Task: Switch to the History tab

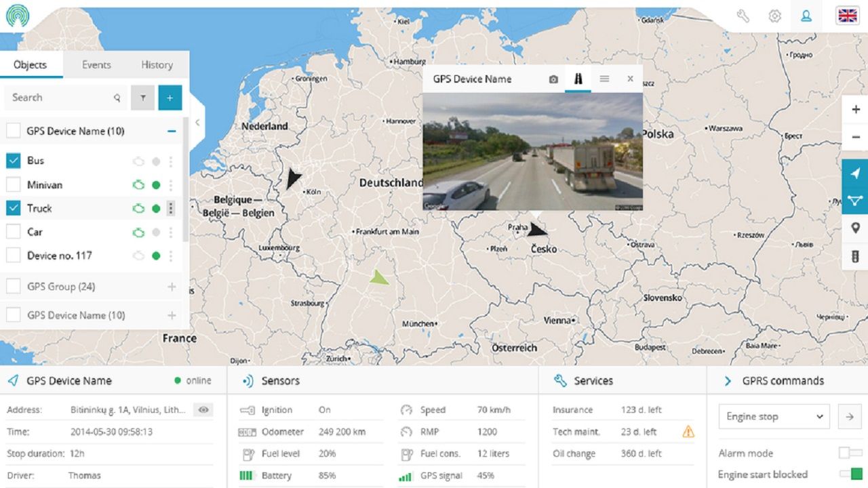Action: (157, 65)
